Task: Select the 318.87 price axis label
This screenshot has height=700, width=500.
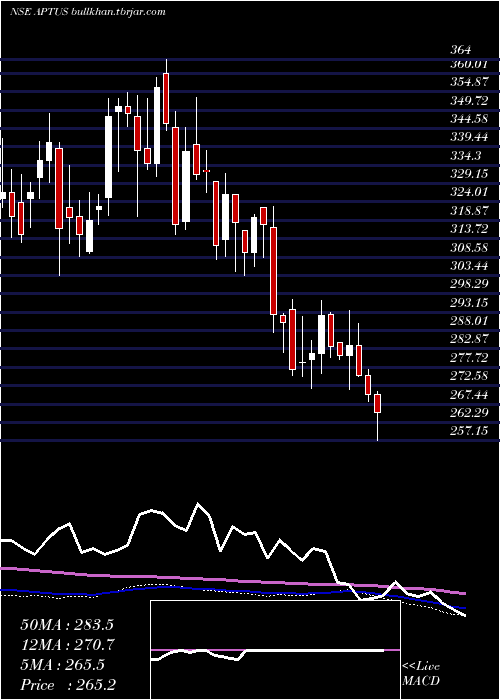Action: [x=469, y=210]
